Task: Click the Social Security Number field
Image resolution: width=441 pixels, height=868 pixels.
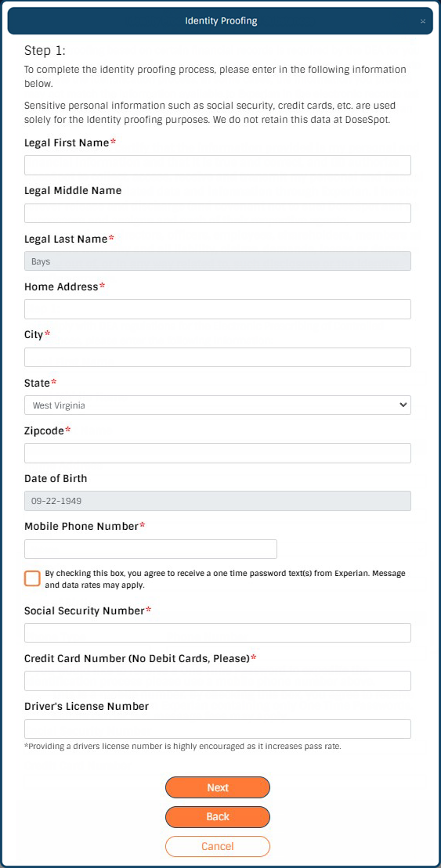Action: click(x=218, y=632)
